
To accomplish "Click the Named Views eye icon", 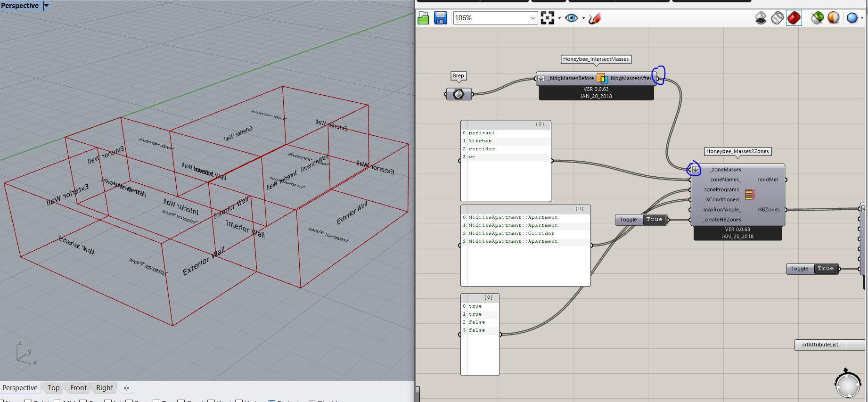I will [x=572, y=18].
